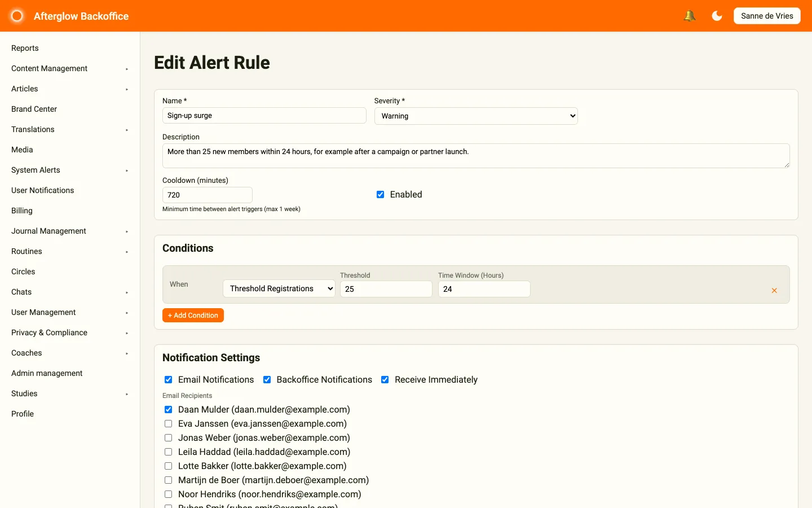Screen dimensions: 812x508
Task: Check recipient Leila Haddad
Action: tap(168, 452)
